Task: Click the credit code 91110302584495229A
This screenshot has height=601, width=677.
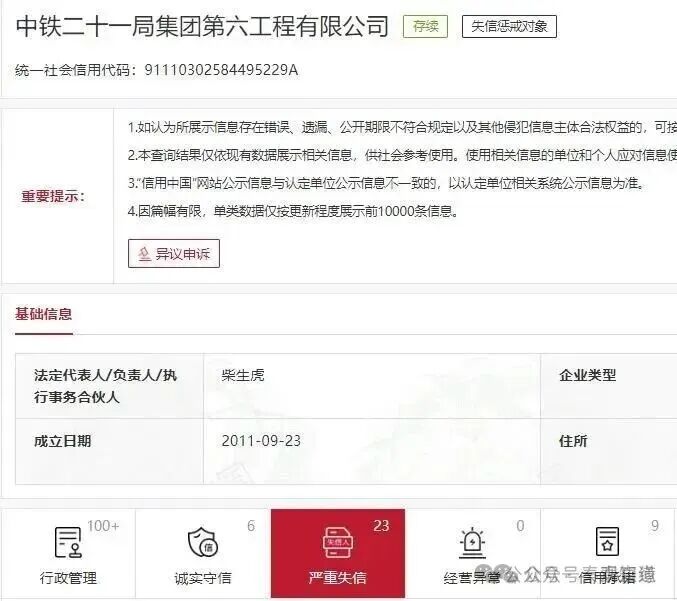Action: (x=221, y=70)
